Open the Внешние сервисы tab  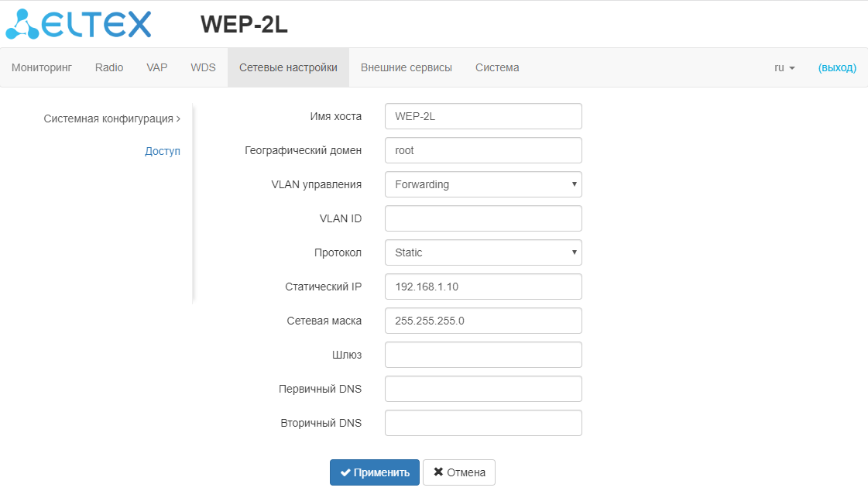pyautogui.click(x=407, y=67)
